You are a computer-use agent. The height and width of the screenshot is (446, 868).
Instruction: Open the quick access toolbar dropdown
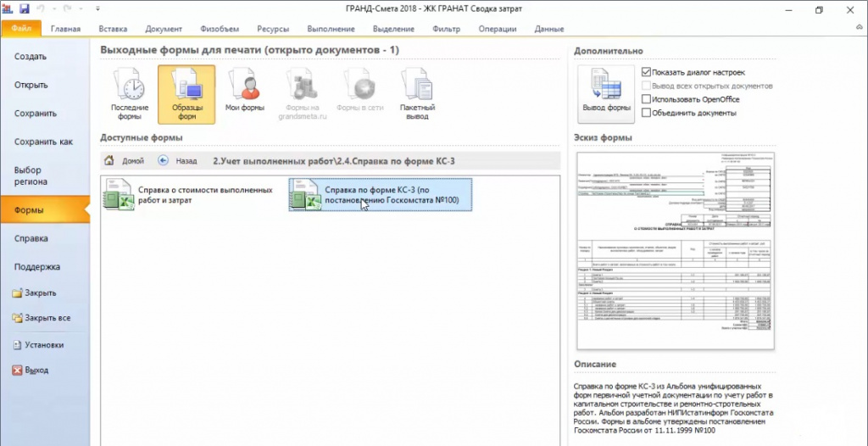pos(97,8)
